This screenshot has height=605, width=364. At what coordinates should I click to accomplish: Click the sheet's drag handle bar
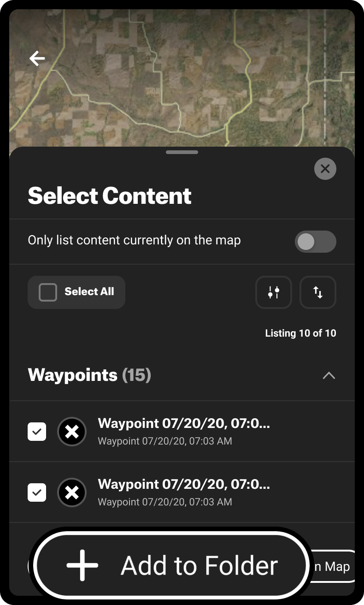click(x=182, y=152)
